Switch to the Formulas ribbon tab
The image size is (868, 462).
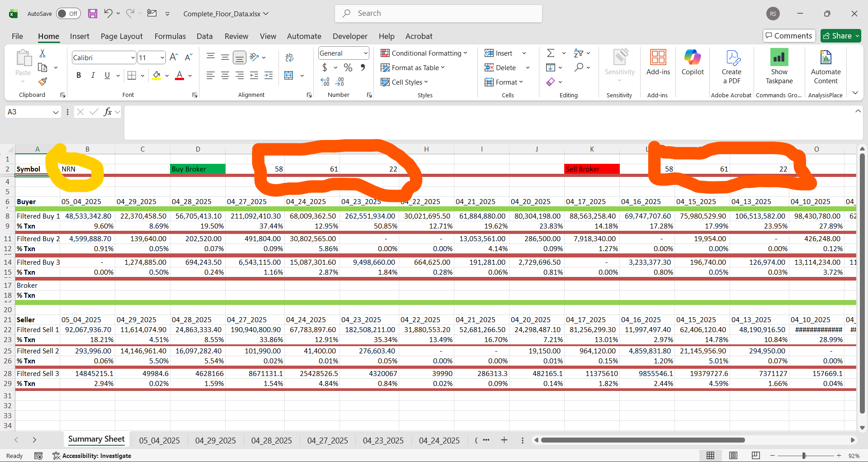[170, 36]
